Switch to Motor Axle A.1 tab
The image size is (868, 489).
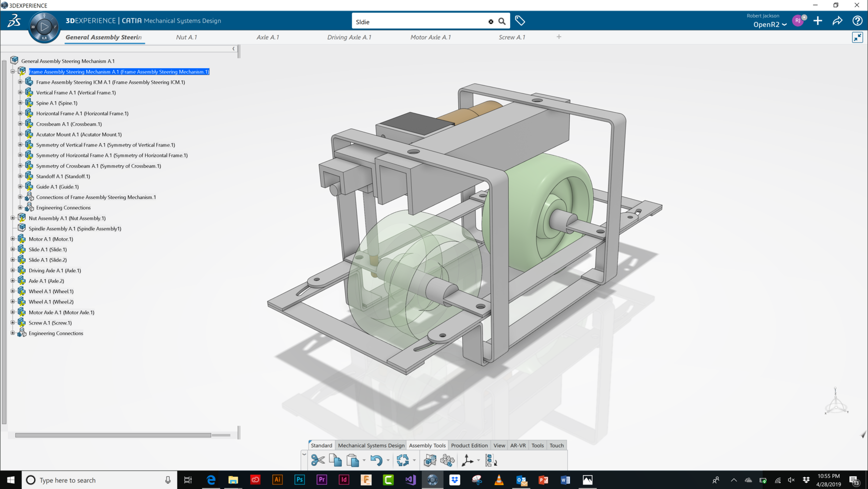pos(430,37)
